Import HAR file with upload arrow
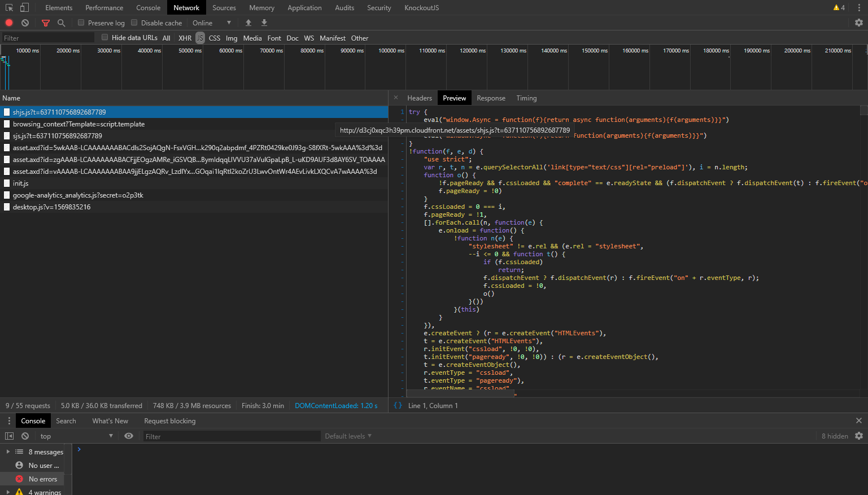The height and width of the screenshot is (495, 868). (248, 23)
